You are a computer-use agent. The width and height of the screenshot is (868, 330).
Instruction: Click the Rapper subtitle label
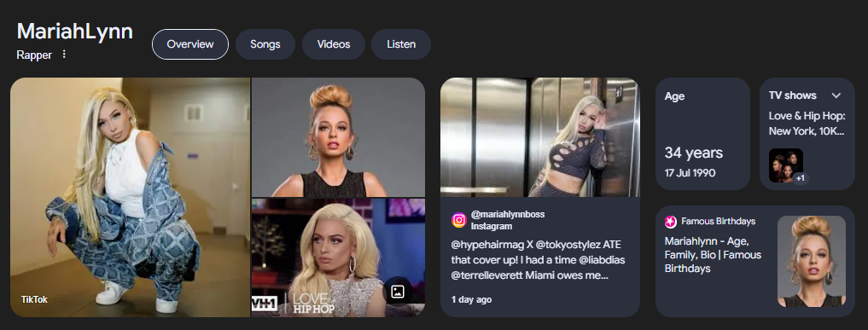pyautogui.click(x=34, y=55)
